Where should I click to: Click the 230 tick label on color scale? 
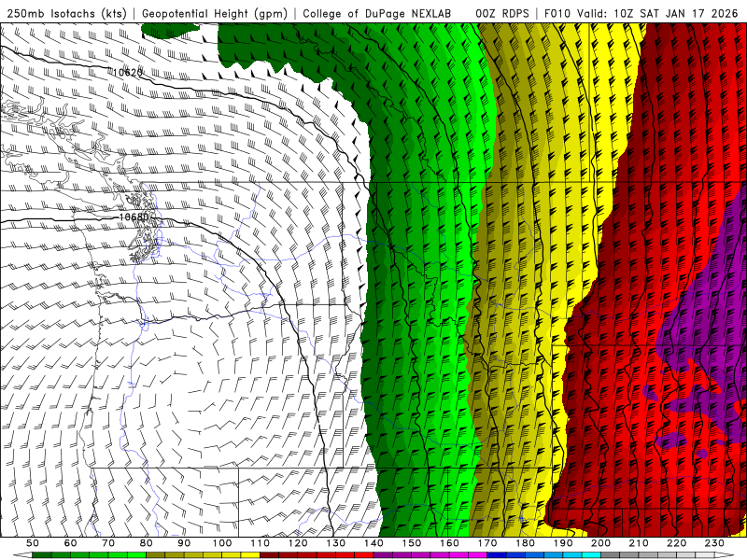coord(714,543)
